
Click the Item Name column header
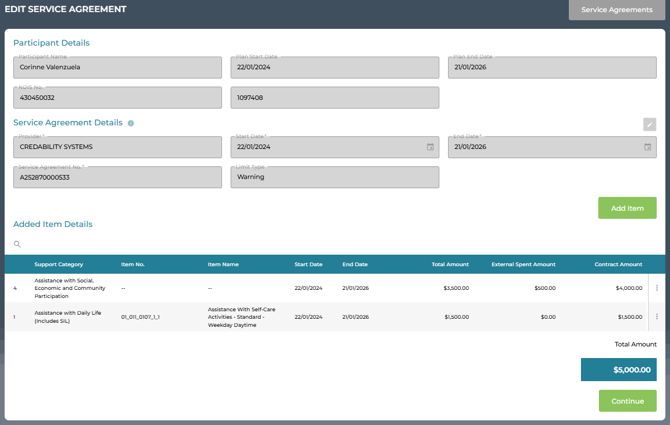(223, 265)
